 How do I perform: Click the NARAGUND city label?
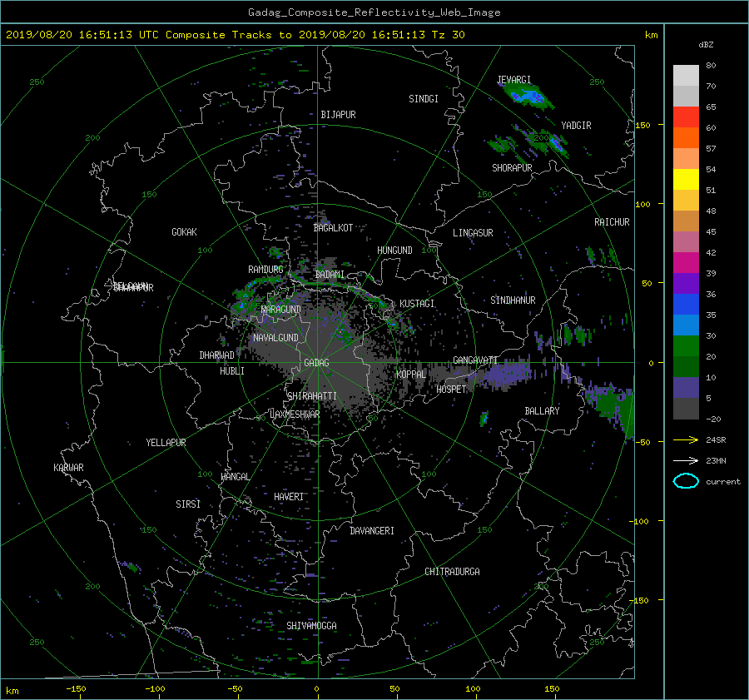[x=281, y=310]
